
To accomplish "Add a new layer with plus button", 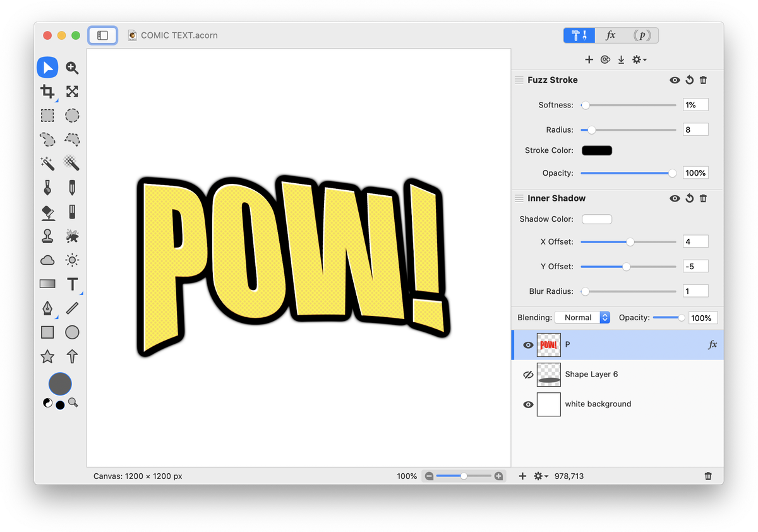I will (522, 476).
